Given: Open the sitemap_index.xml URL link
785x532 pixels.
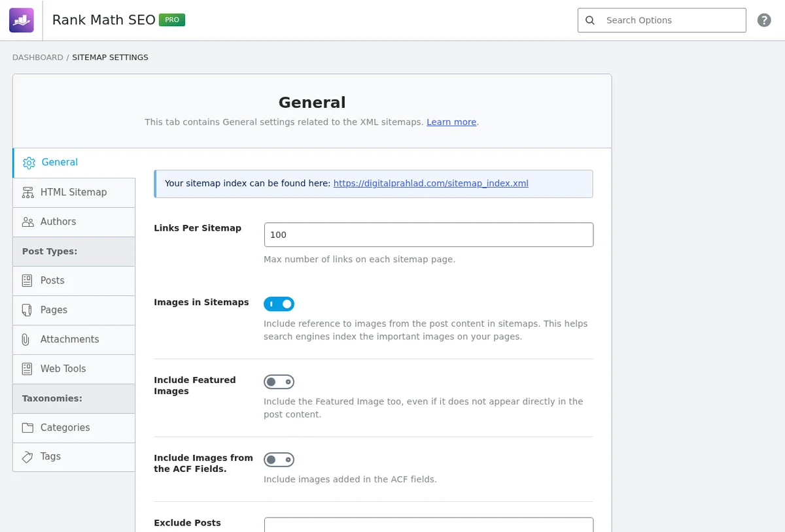Looking at the screenshot, I should 431,184.
